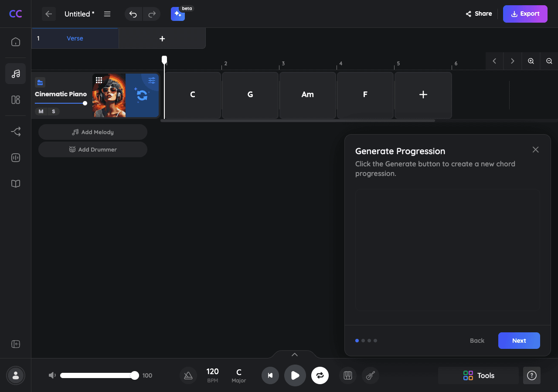Screen dimensions: 558x392
Task: Show the piano keyboard view
Action: tap(348, 375)
